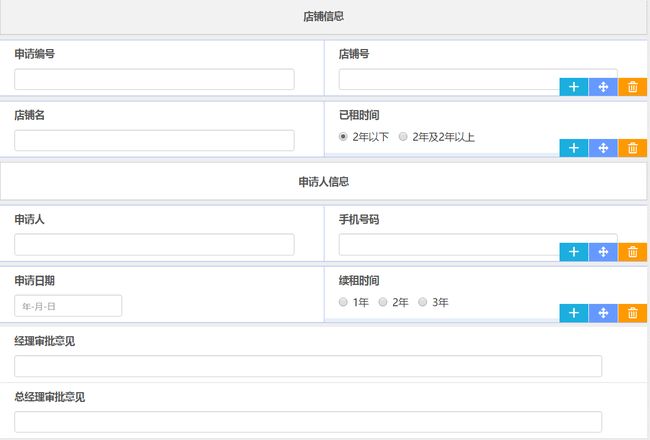Click the 续租时间 label

[359, 281]
